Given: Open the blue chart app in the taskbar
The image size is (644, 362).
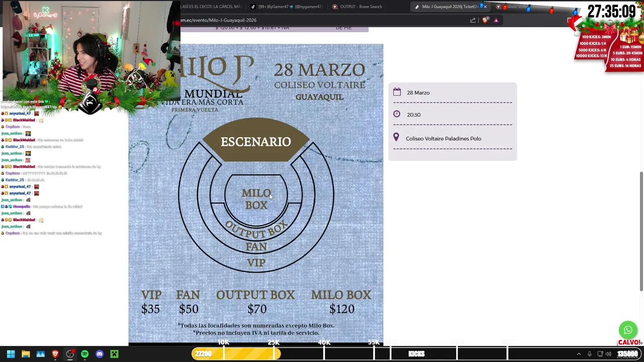Looking at the screenshot, I should pyautogui.click(x=41, y=354).
